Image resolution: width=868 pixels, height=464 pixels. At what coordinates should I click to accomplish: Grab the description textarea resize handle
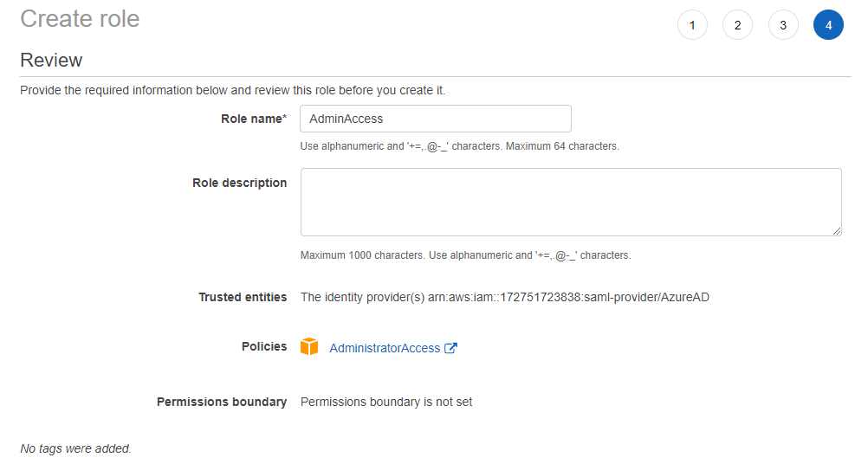[x=837, y=231]
